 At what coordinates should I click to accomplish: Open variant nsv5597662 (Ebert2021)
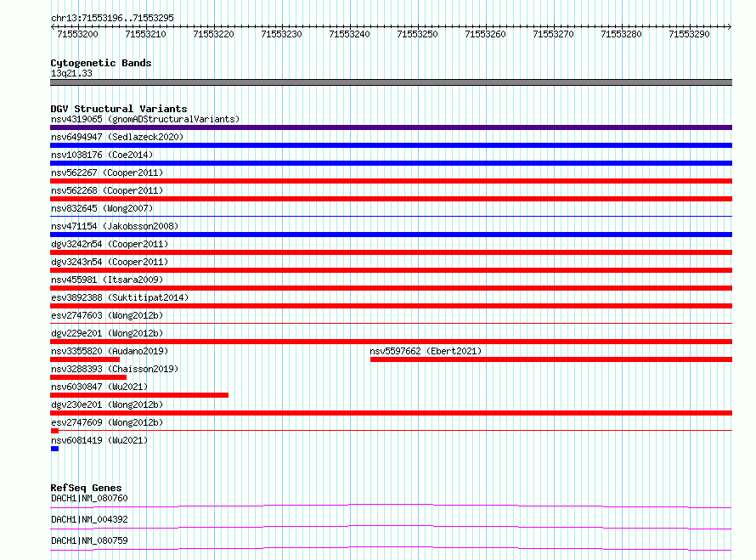click(x=426, y=351)
